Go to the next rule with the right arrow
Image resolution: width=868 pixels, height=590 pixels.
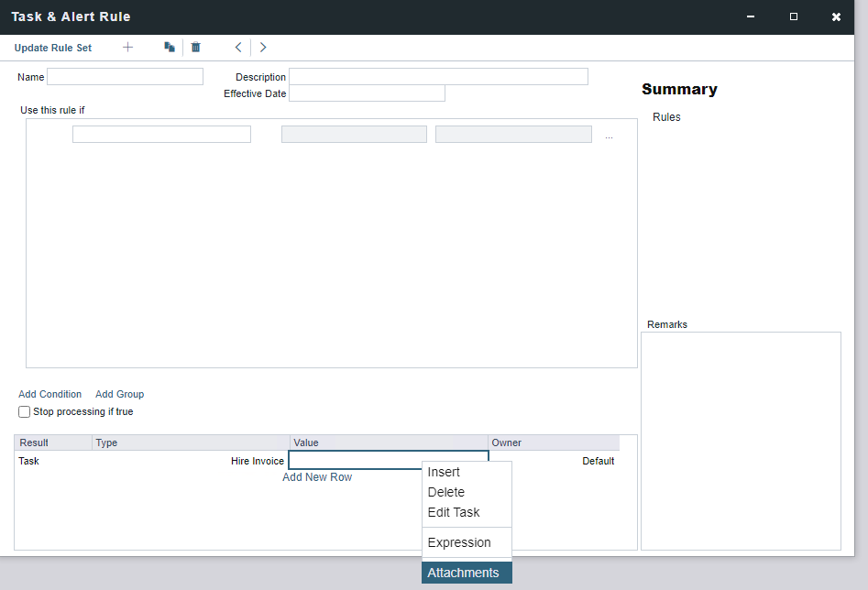click(263, 48)
